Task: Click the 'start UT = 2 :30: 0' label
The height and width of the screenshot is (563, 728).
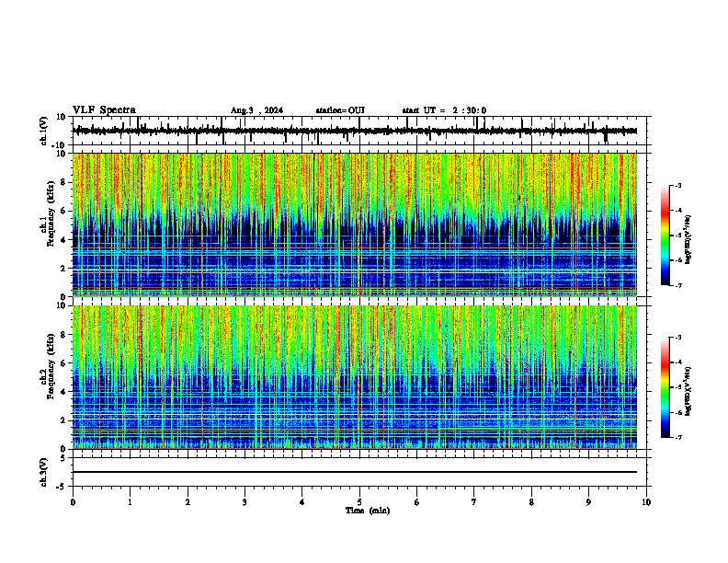Action: click(444, 110)
